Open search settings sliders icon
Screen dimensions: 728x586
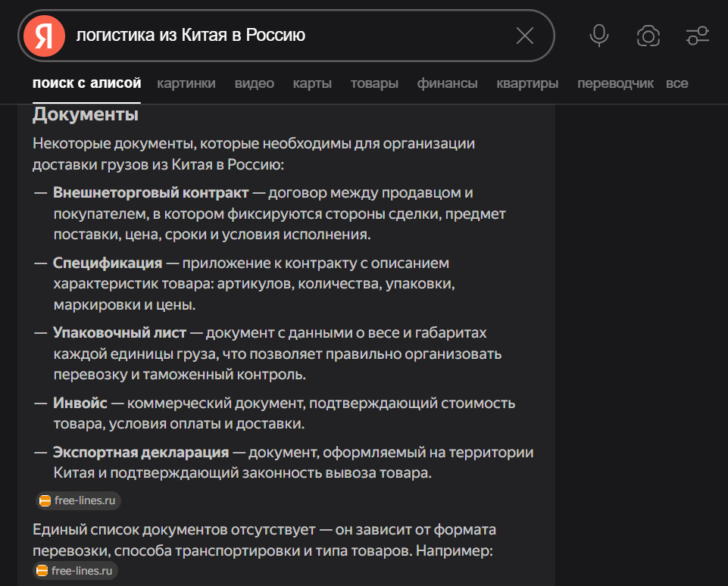tap(697, 36)
